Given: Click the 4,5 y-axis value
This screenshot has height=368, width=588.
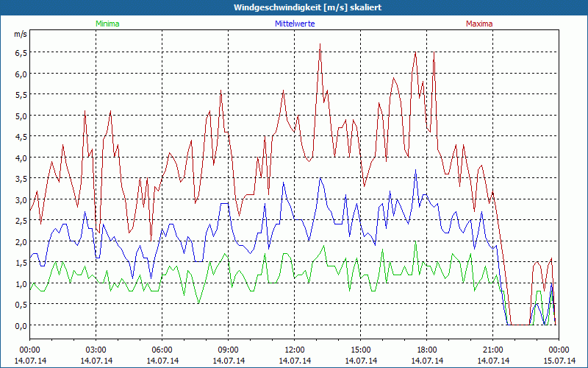Looking at the screenshot, I should pyautogui.click(x=21, y=137).
